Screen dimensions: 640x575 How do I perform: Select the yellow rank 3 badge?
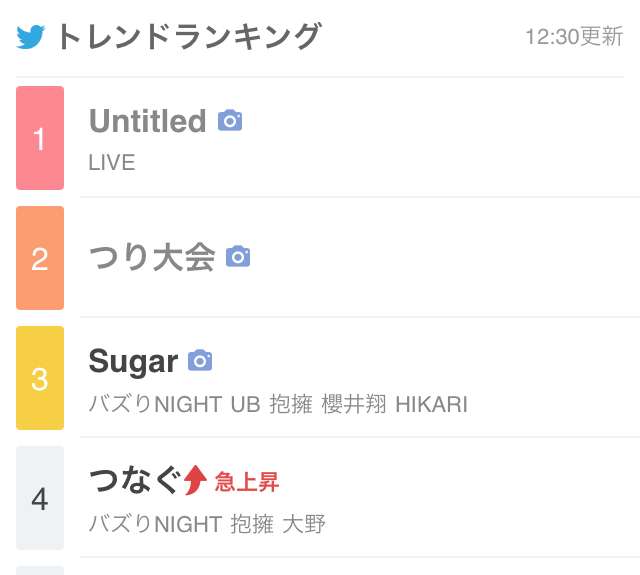tap(40, 378)
